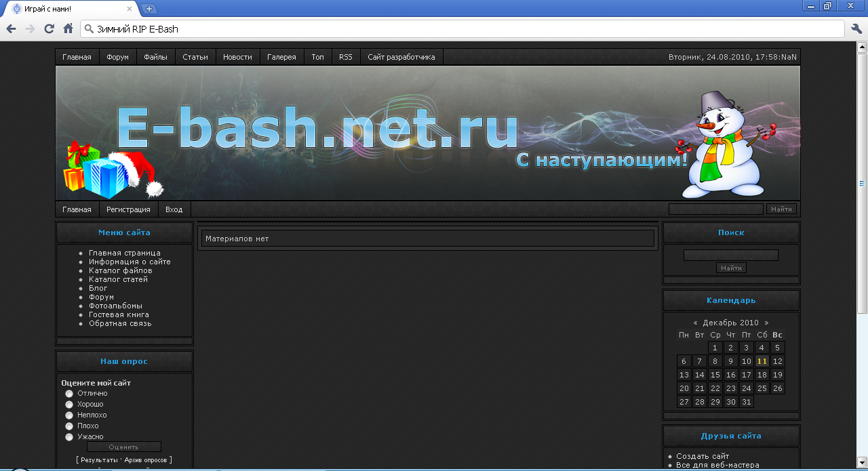Reload the page with the refresh icon
868x471 pixels.
tap(49, 28)
